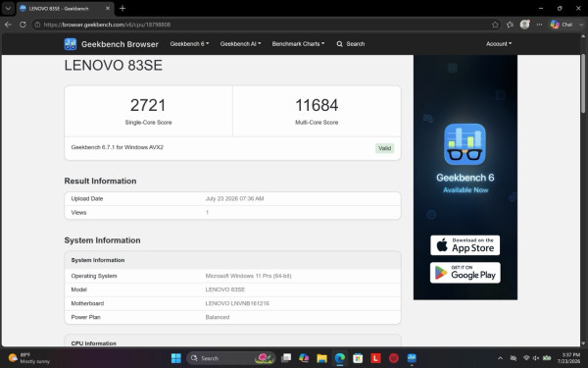The width and height of the screenshot is (588, 368).
Task: Open the weather widget Mostly sunny
Action: click(29, 358)
